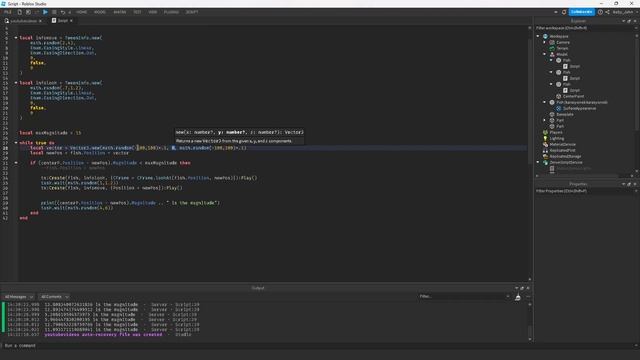Click the CenterPoint part icon
Image resolution: width=640 pixels, height=360 pixels.
click(x=558, y=96)
